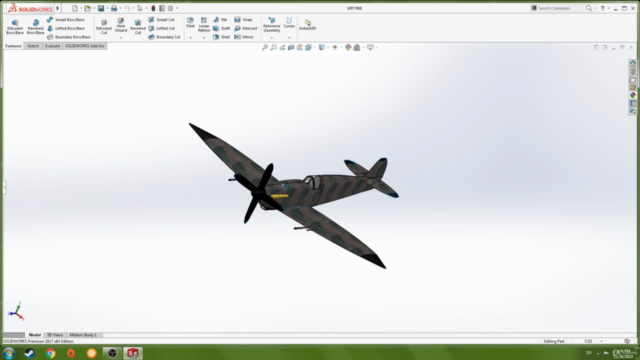Click the Rib feature

tap(220, 20)
